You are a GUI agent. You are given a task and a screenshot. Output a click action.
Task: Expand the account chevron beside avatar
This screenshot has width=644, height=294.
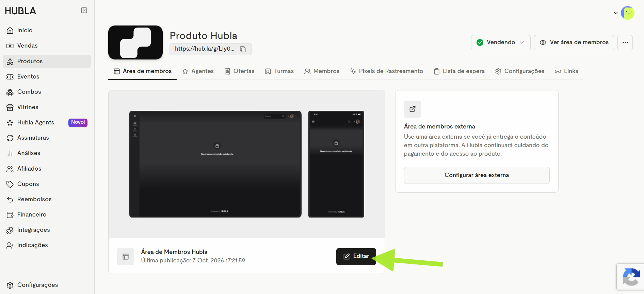616,13
